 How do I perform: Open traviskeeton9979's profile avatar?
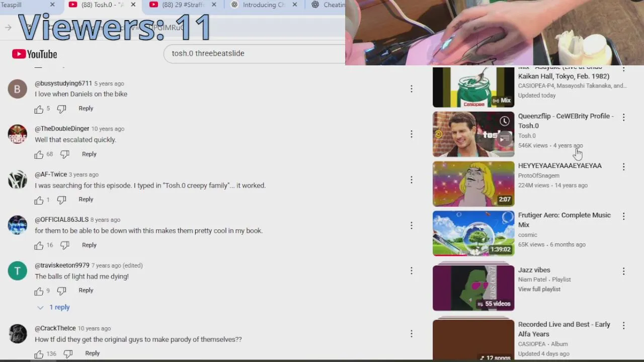[17, 270]
